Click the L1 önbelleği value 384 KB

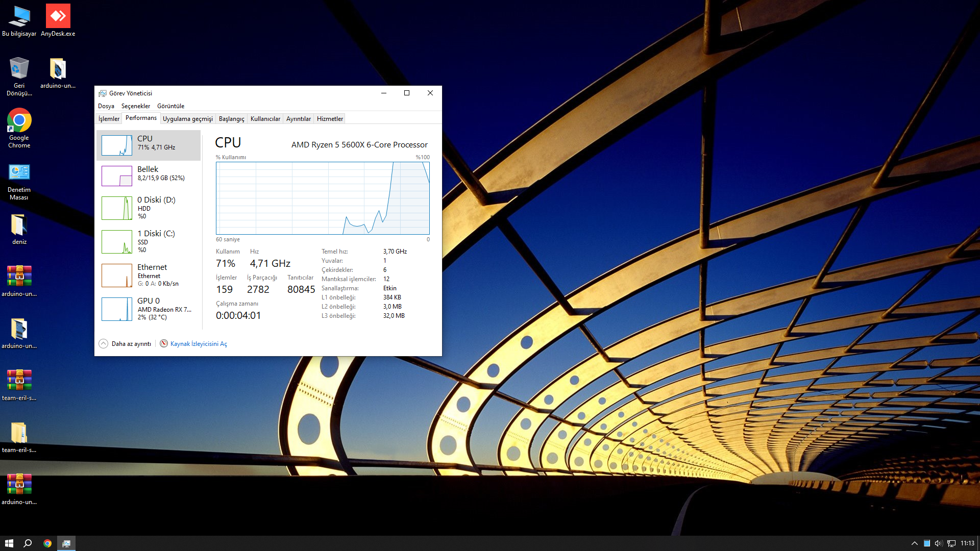(x=392, y=297)
